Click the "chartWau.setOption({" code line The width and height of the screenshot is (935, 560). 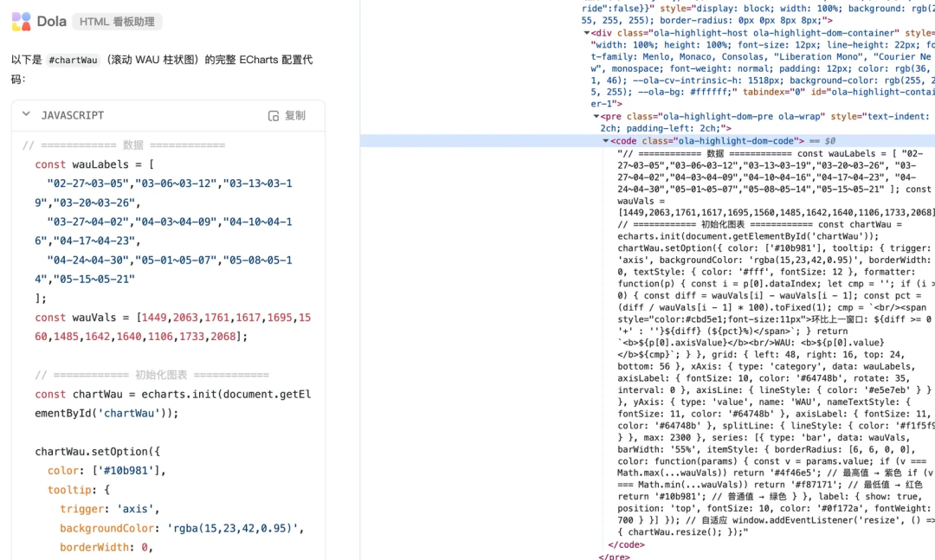click(x=97, y=452)
